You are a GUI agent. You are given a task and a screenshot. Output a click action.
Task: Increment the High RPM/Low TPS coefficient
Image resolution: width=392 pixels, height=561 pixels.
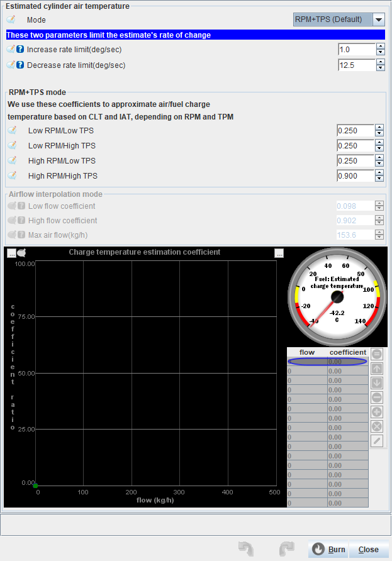[379, 157]
